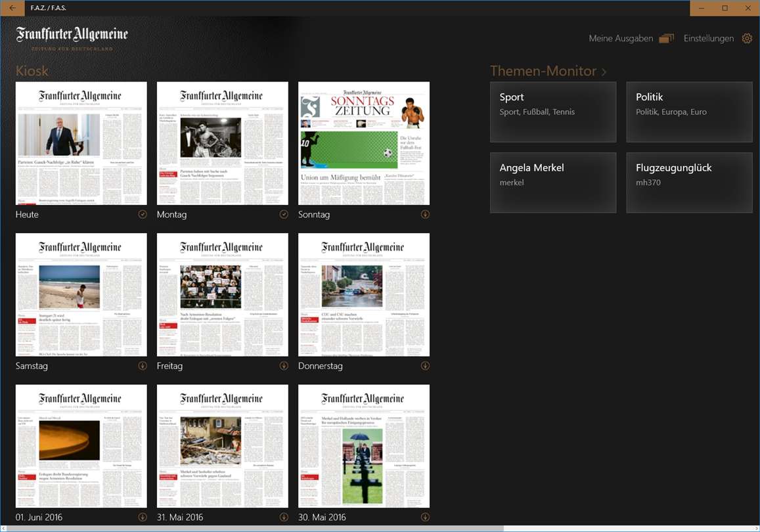Click the Einstellungen text link

pos(709,38)
